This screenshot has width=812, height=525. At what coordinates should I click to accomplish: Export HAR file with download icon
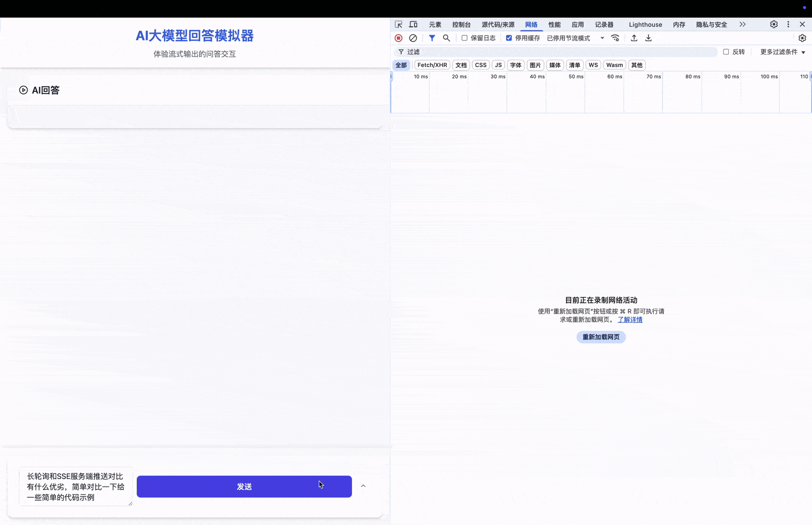[x=648, y=38]
